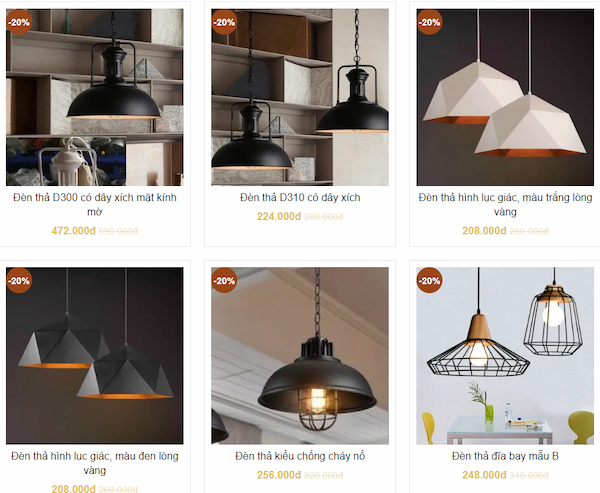Image resolution: width=600 pixels, height=493 pixels.
Task: Open 'Đèn thả kiểu chống cháy nổ' title
Action: pyautogui.click(x=300, y=456)
